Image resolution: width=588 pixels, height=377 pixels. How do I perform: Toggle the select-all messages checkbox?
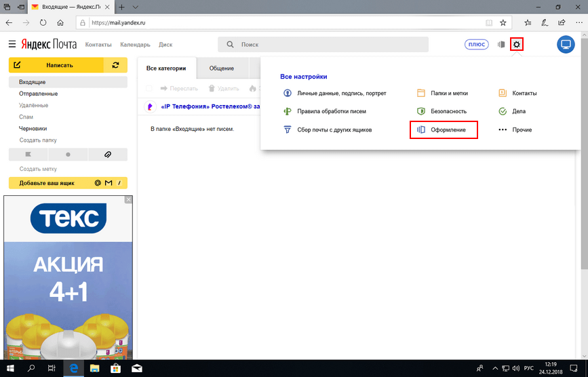(x=149, y=88)
